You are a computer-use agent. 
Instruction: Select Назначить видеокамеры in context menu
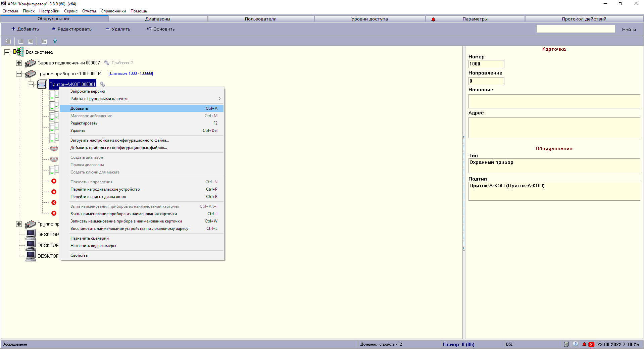tap(142, 246)
